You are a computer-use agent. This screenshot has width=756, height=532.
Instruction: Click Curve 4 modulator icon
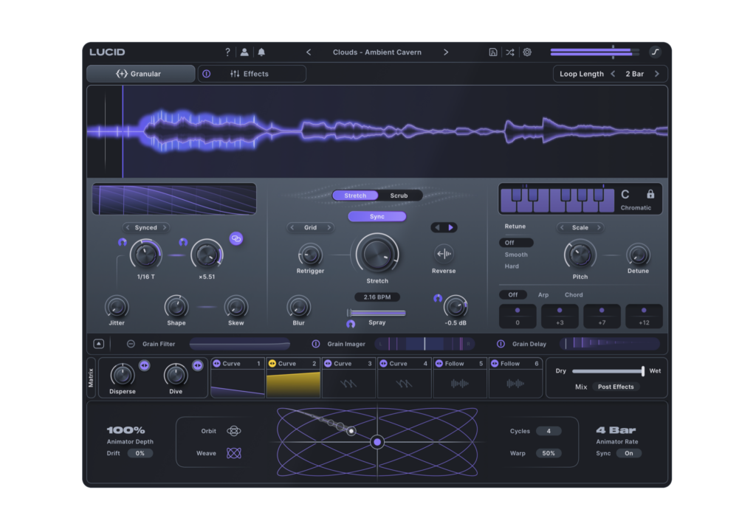click(x=383, y=364)
